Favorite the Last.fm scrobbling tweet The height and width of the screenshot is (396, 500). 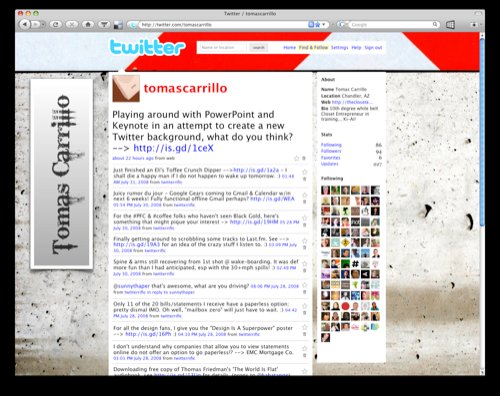[x=304, y=241]
